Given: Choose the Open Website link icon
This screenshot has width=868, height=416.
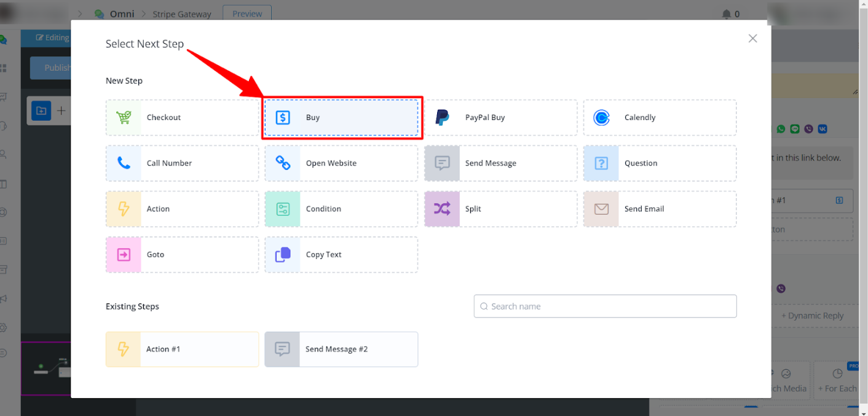Looking at the screenshot, I should coord(283,163).
